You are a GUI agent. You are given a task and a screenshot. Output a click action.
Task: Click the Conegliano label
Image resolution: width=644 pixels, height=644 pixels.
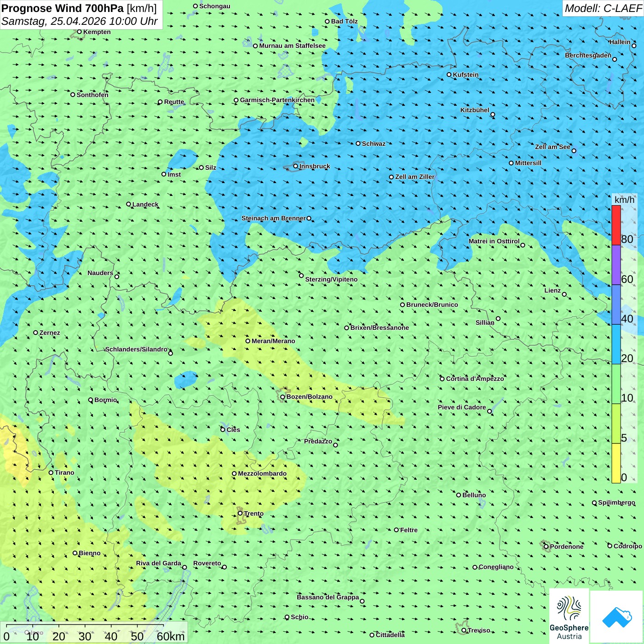coord(496,567)
